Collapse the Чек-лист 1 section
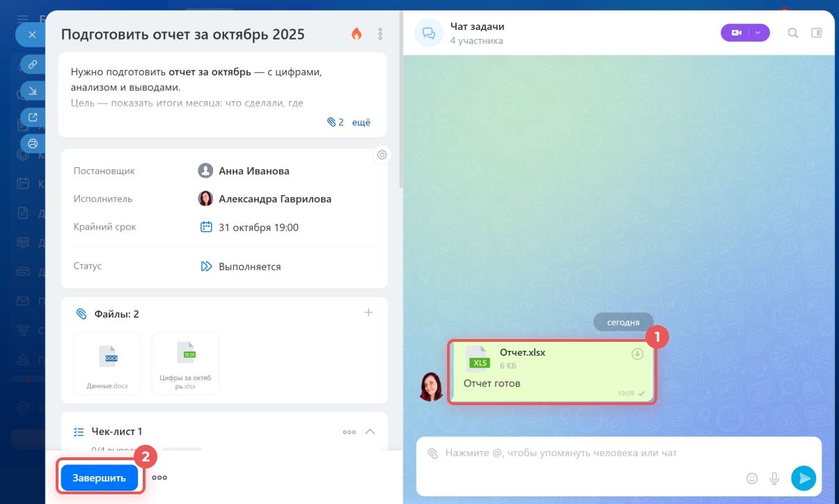The image size is (839, 504). tap(370, 432)
